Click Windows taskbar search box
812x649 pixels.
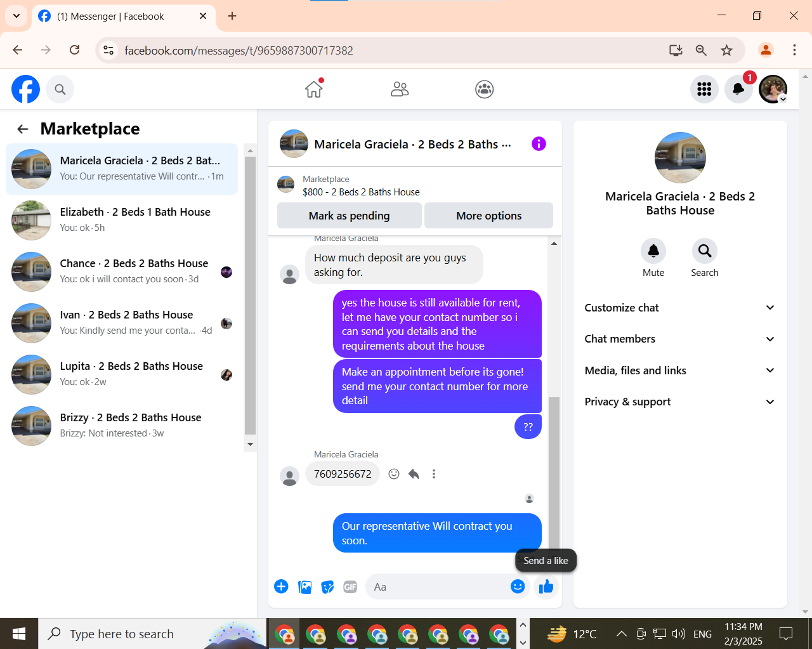coord(152,634)
